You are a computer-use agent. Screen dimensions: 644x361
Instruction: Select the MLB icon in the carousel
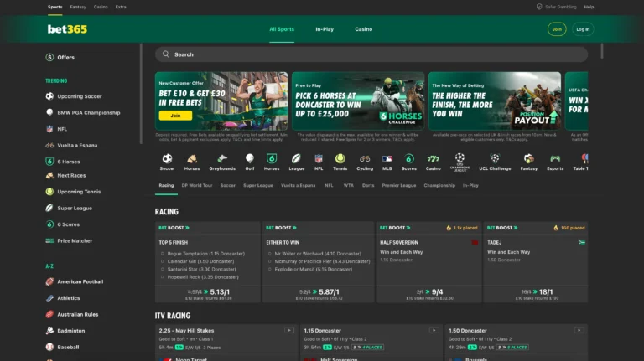click(387, 162)
